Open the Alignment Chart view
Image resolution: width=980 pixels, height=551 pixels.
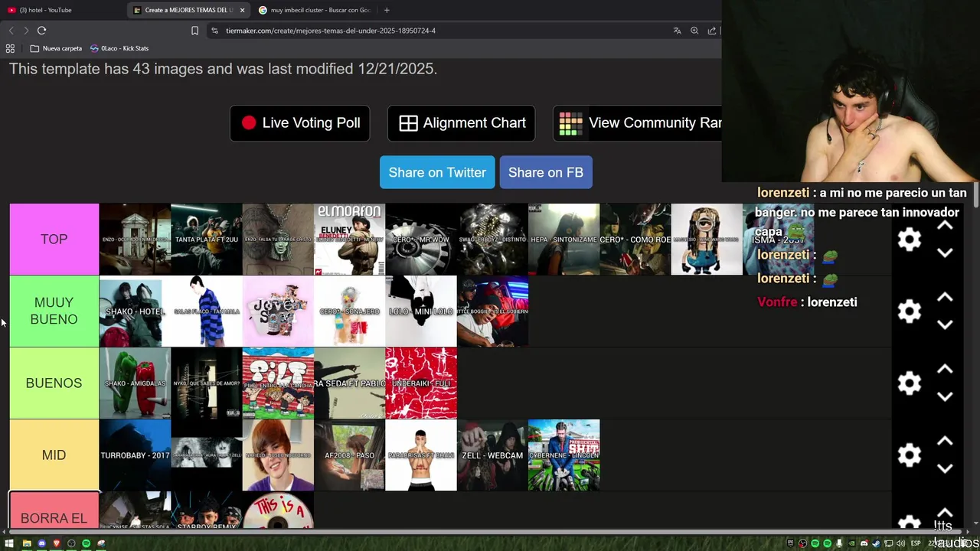tap(462, 123)
